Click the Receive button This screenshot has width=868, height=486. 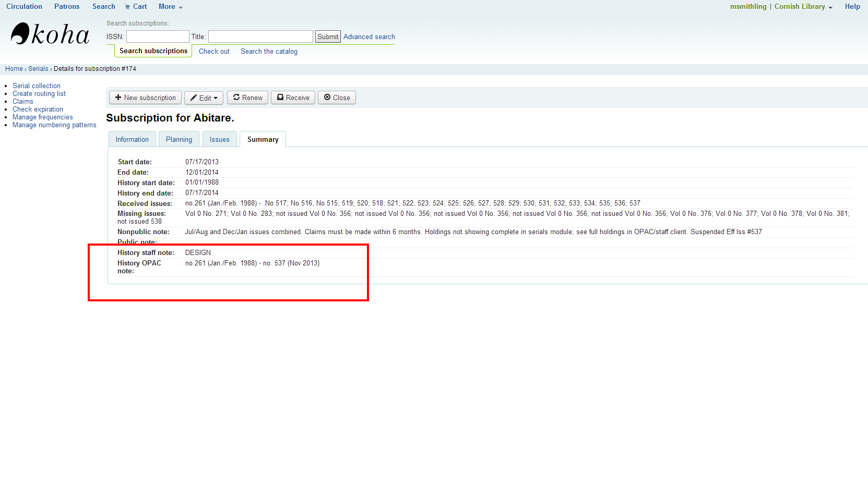point(293,98)
